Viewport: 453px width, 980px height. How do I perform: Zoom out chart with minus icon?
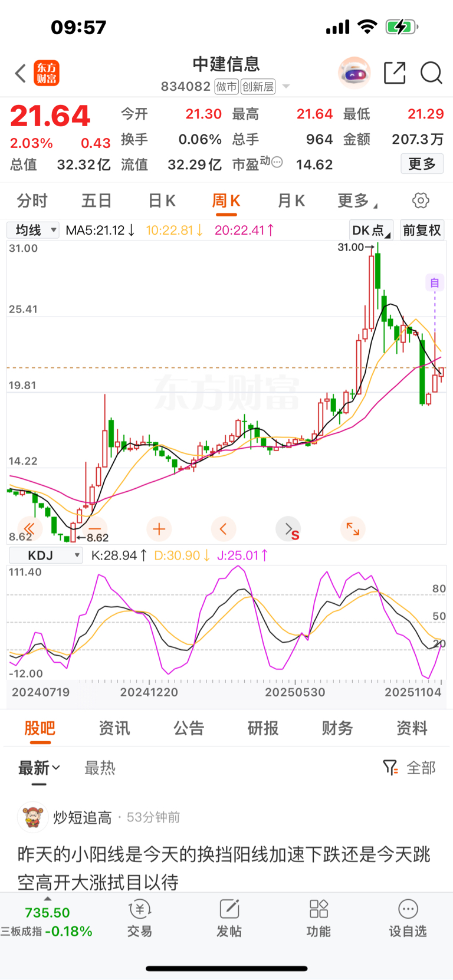(94, 529)
